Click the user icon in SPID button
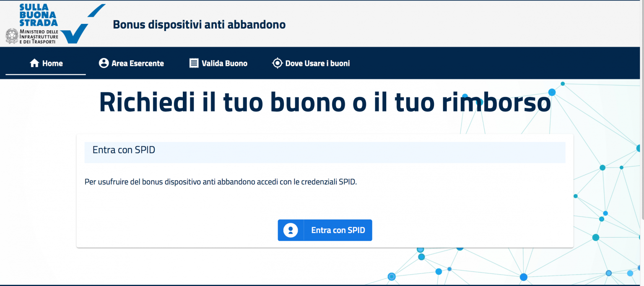The width and height of the screenshot is (644, 286). (x=291, y=230)
